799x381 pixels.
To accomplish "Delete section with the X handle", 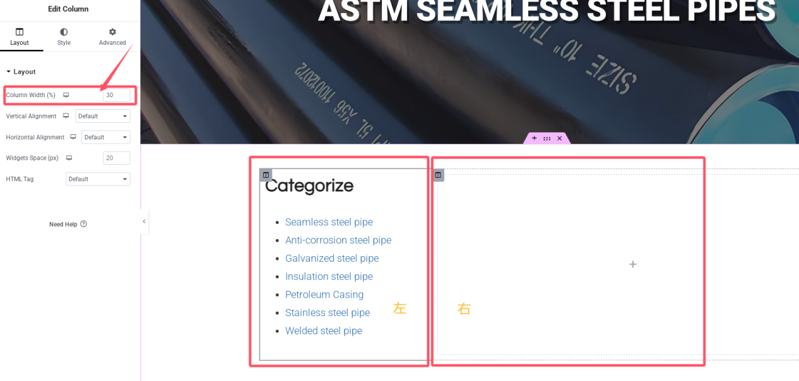I will click(x=560, y=139).
